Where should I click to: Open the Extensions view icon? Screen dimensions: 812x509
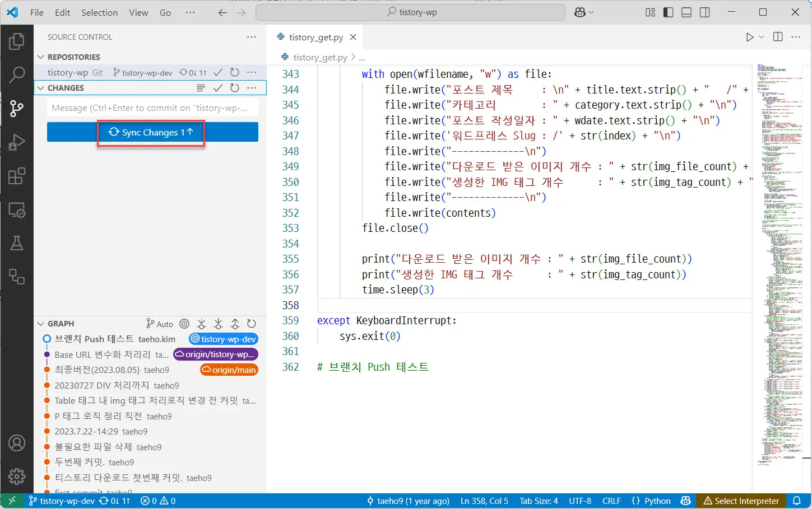pyautogui.click(x=17, y=176)
